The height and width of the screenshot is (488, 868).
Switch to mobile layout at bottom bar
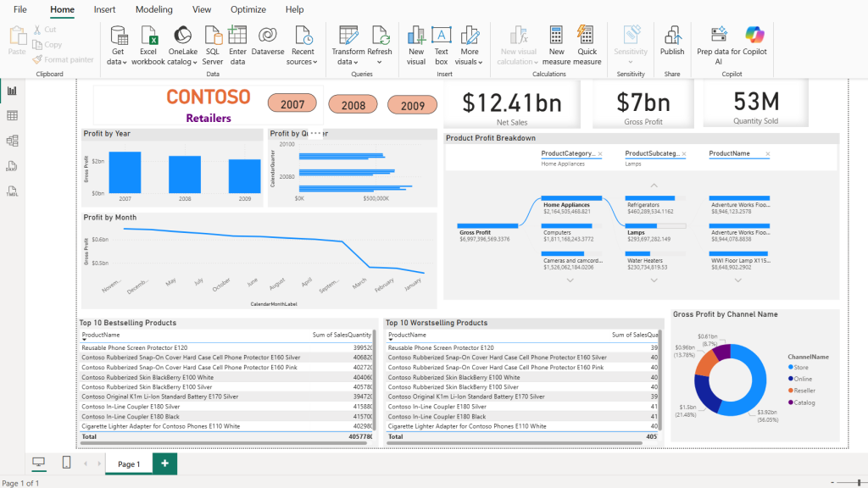click(66, 463)
